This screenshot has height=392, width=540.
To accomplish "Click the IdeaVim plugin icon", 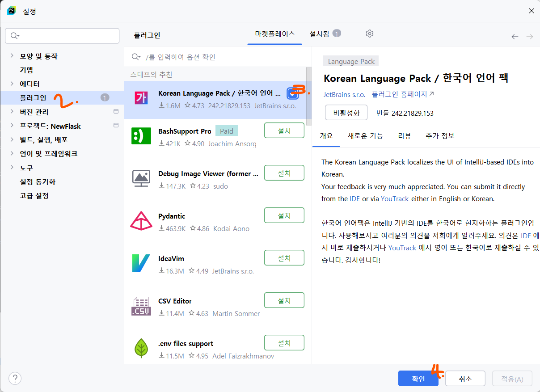I will point(141,263).
